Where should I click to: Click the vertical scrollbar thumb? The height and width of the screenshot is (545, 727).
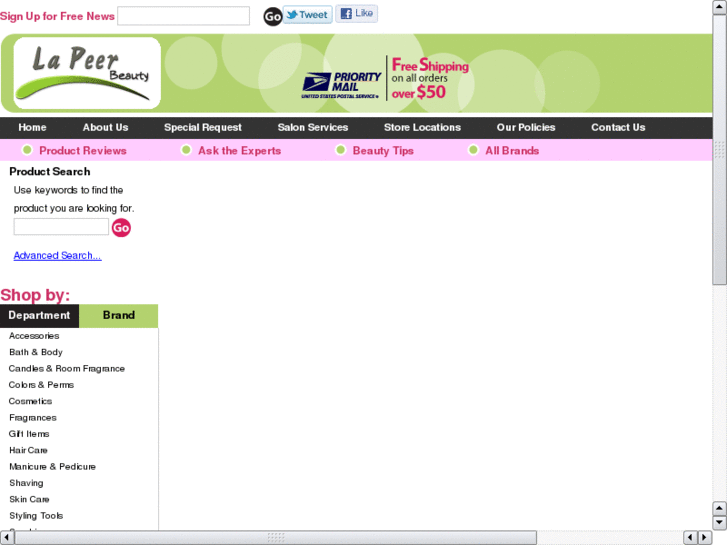720,149
